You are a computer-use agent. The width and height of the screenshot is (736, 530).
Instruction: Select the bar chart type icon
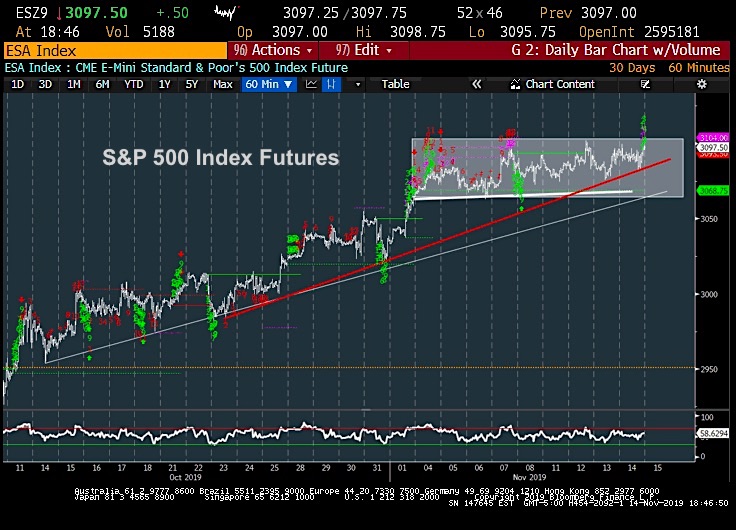click(x=331, y=84)
